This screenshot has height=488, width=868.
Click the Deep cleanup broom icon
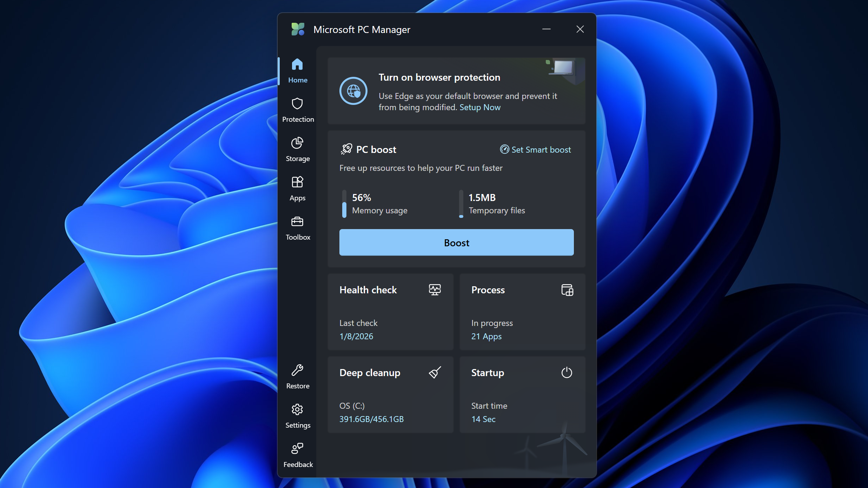tap(435, 373)
